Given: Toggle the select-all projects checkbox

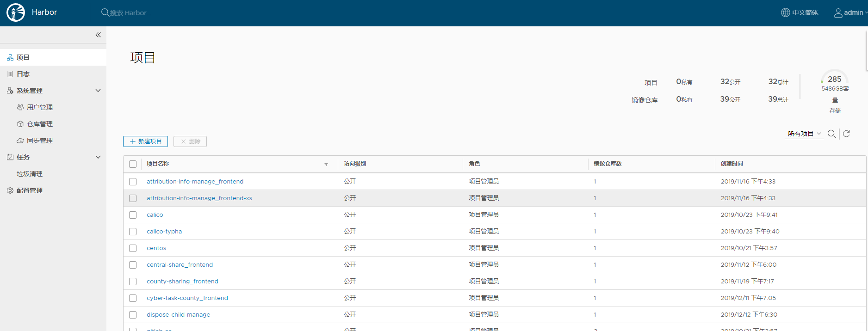Looking at the screenshot, I should point(133,164).
